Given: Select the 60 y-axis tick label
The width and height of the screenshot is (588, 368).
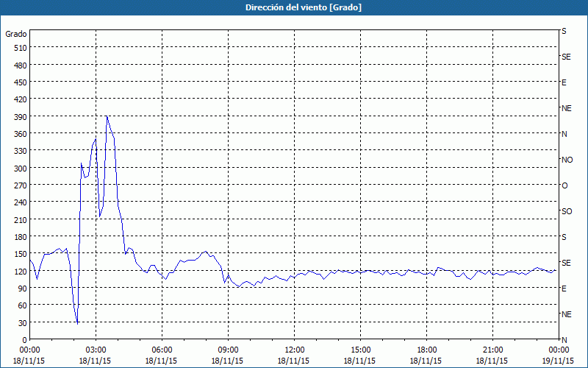Looking at the screenshot, I should click(22, 305).
